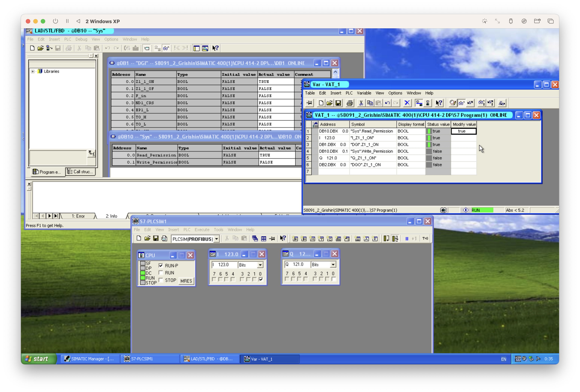The width and height of the screenshot is (580, 392).
Task: Click the Establish Connection to Configured CPU icon
Action: pos(419,103)
